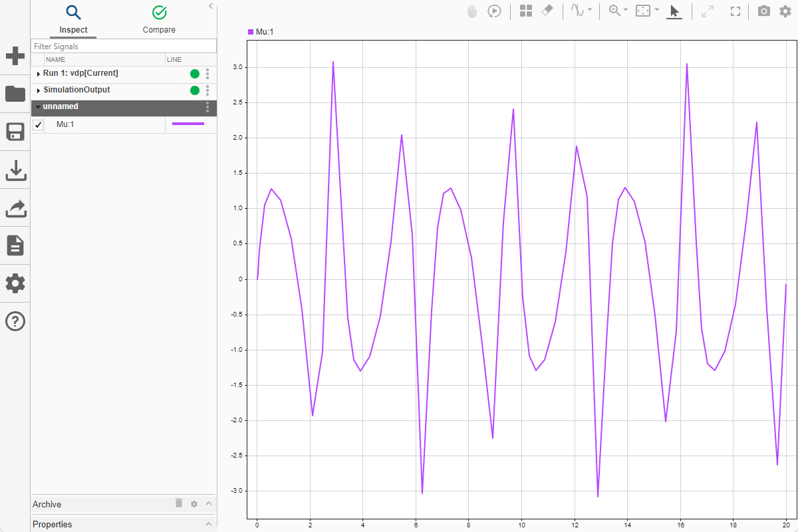Open the subplot layout grid icon
This screenshot has width=798, height=532.
pos(525,11)
